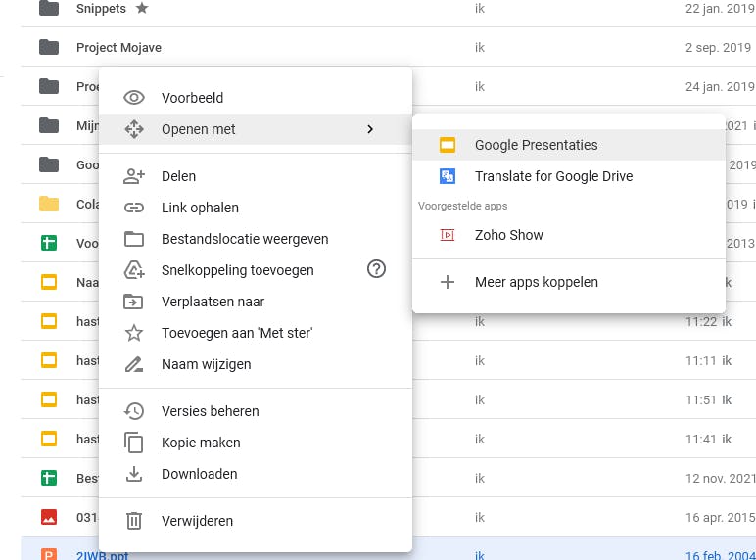
Task: Click the Google Presentaties yellow icon
Action: (x=448, y=145)
